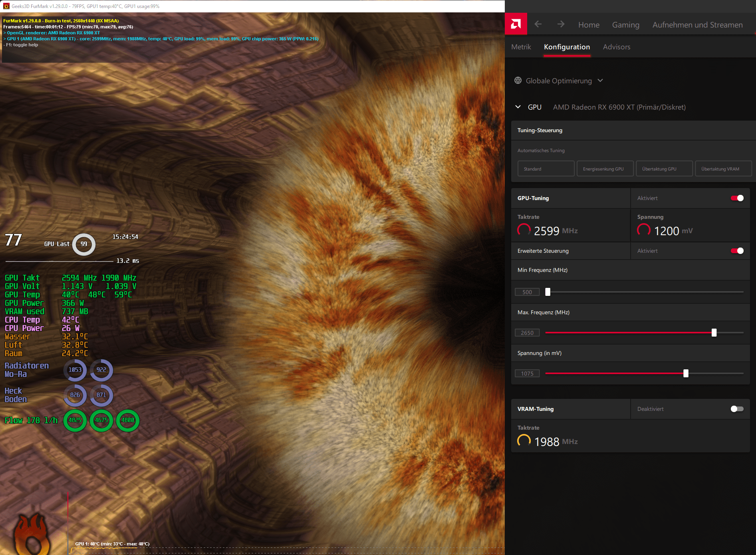Click the Min Frequenz 500 input field
The width and height of the screenshot is (756, 555).
point(527,292)
